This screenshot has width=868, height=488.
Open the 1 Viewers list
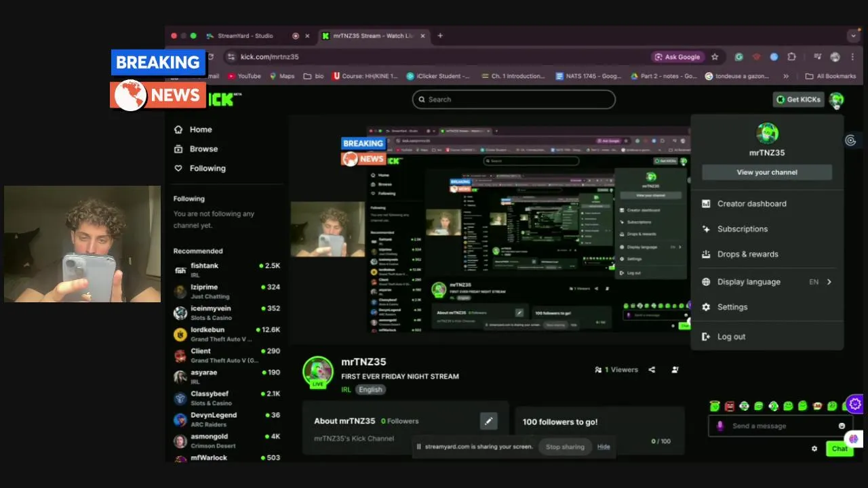pyautogui.click(x=616, y=370)
